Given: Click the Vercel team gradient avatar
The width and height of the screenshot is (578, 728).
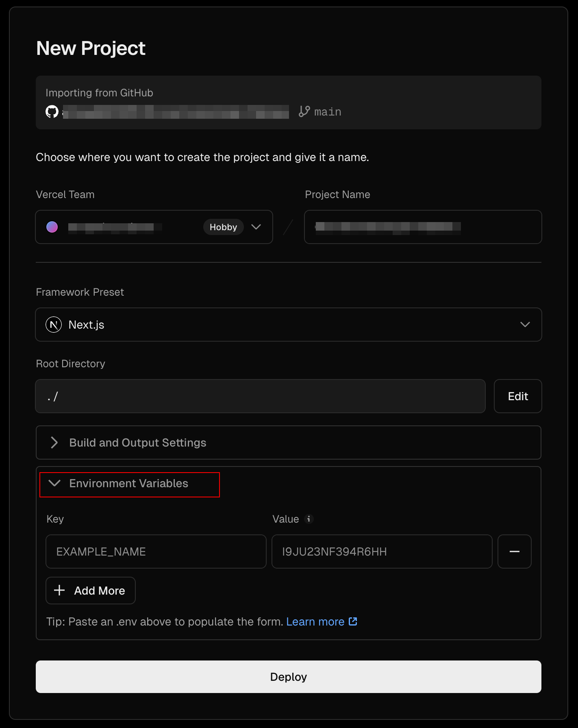Looking at the screenshot, I should [52, 227].
